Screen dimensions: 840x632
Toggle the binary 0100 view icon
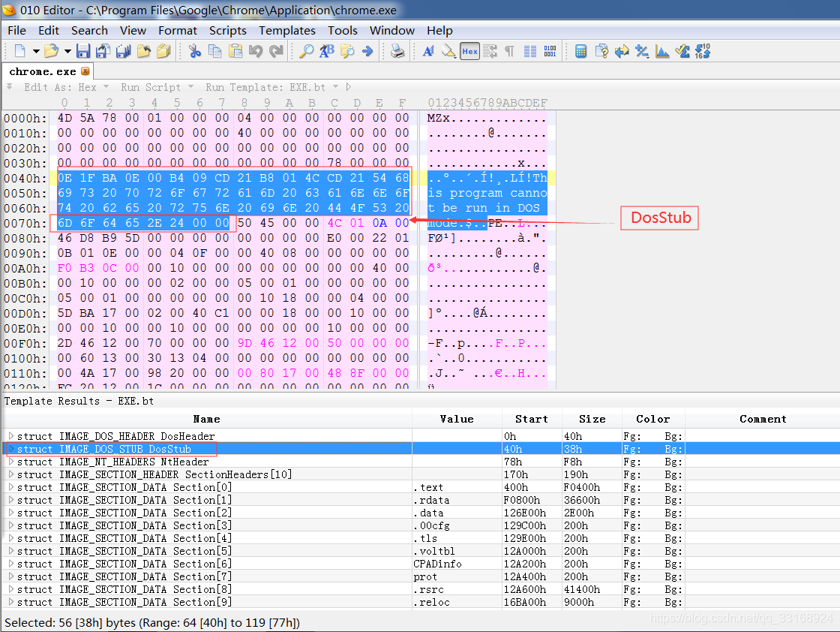point(550,51)
